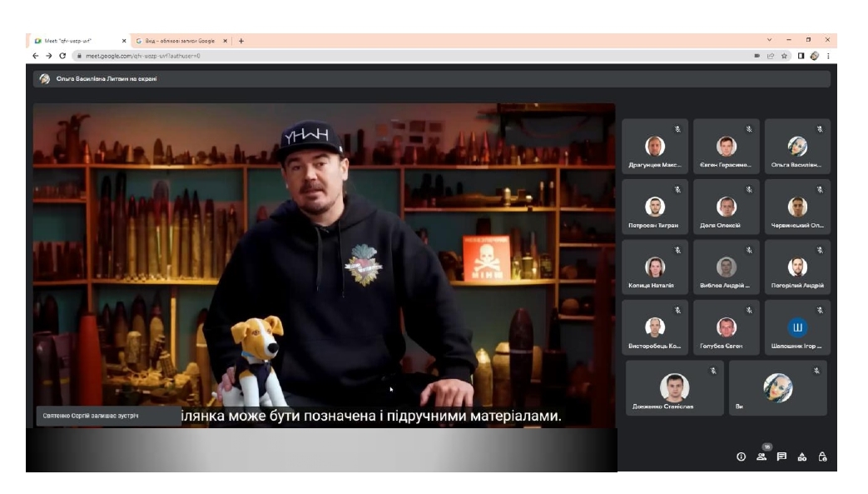Open the Activities shapes icon

802,457
